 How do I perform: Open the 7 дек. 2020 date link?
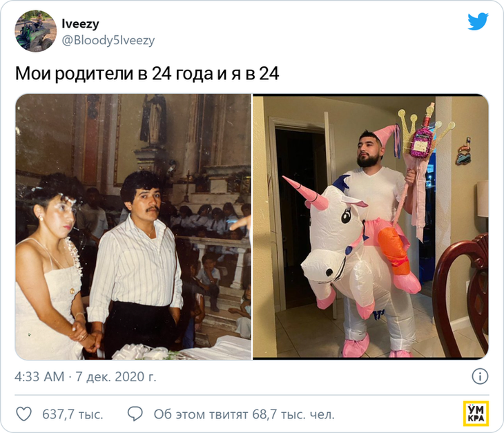click(116, 377)
